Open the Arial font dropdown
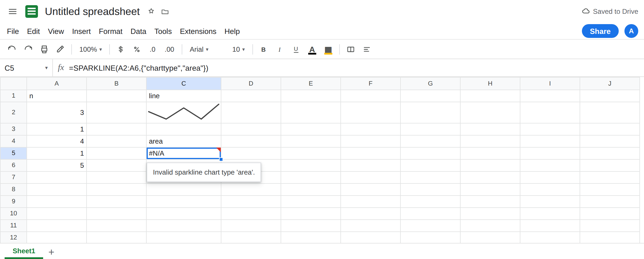The width and height of the screenshot is (644, 259). [199, 49]
